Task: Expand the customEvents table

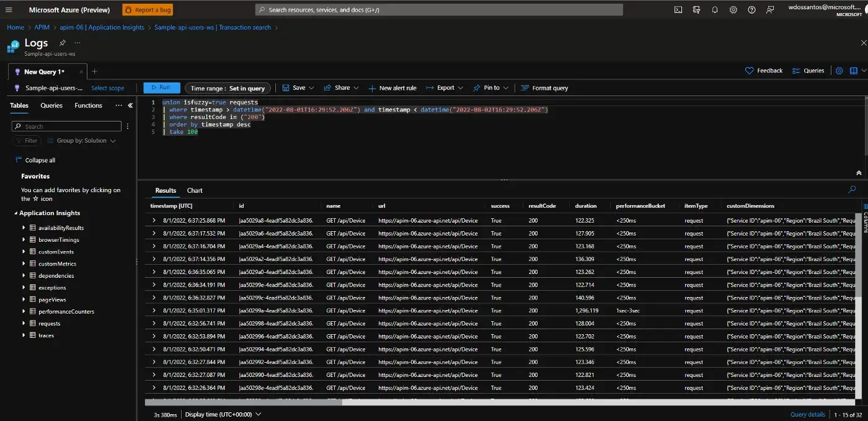Action: pyautogui.click(x=24, y=252)
